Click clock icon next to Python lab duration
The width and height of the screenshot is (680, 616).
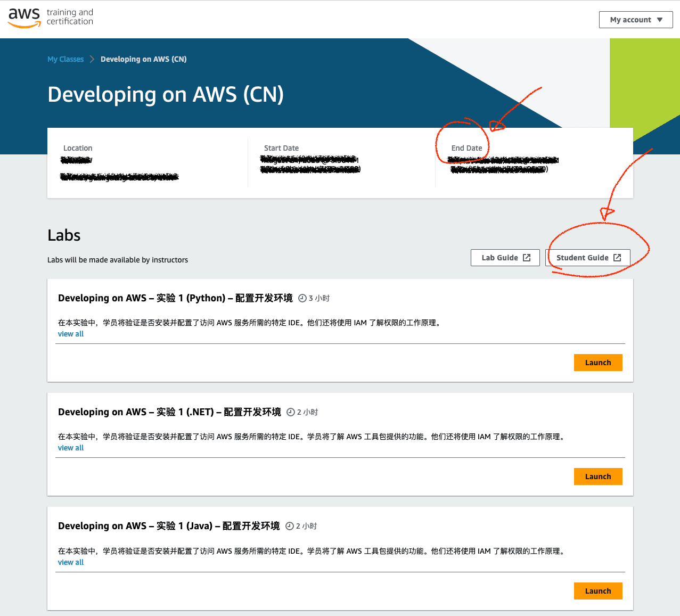point(302,298)
